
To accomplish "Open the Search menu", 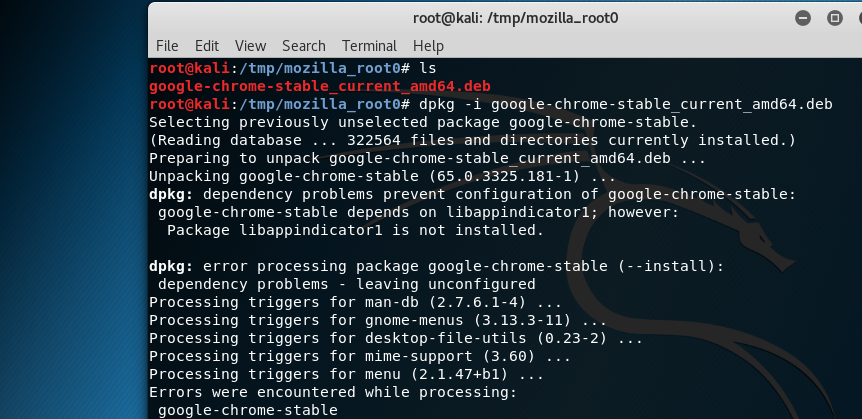I will click(303, 46).
